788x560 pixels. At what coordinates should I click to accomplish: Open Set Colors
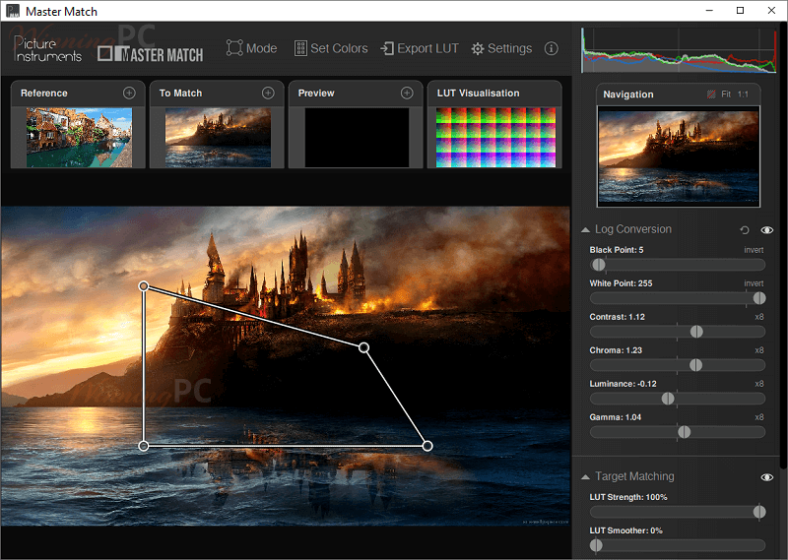(331, 48)
